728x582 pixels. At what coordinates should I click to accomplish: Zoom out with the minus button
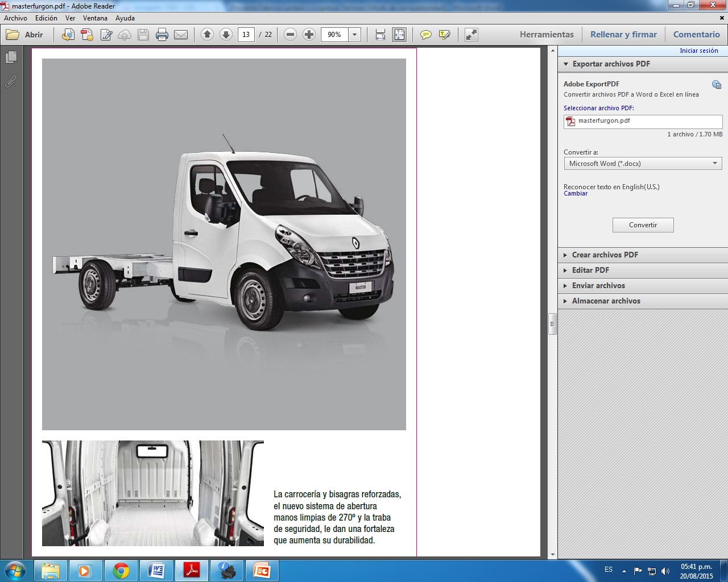(x=290, y=35)
